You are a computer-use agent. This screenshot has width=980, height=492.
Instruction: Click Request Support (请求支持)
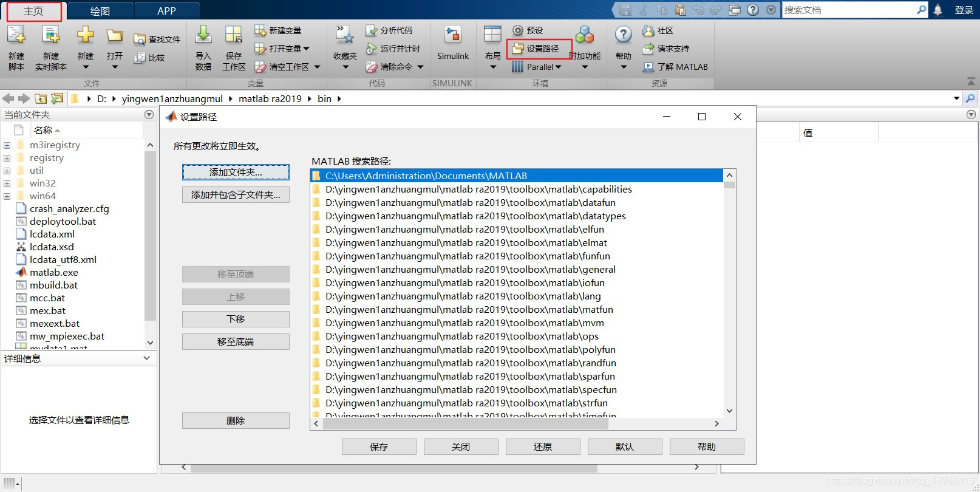[x=665, y=49]
